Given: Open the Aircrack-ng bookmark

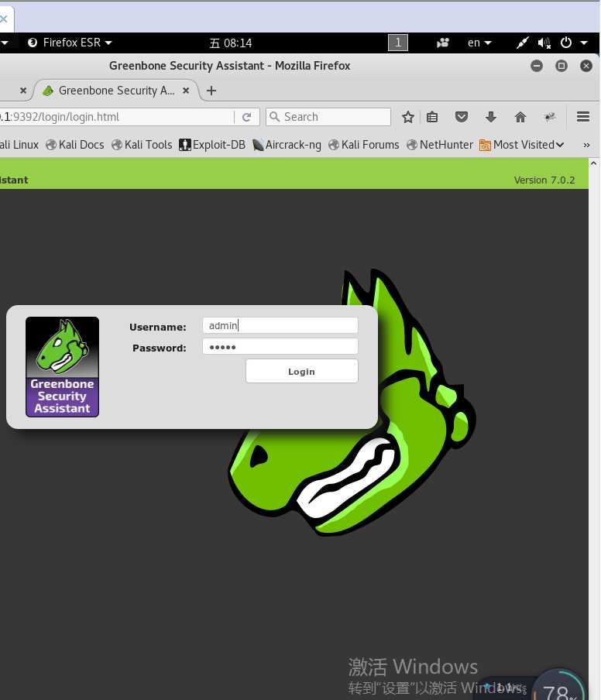Looking at the screenshot, I should [x=287, y=145].
